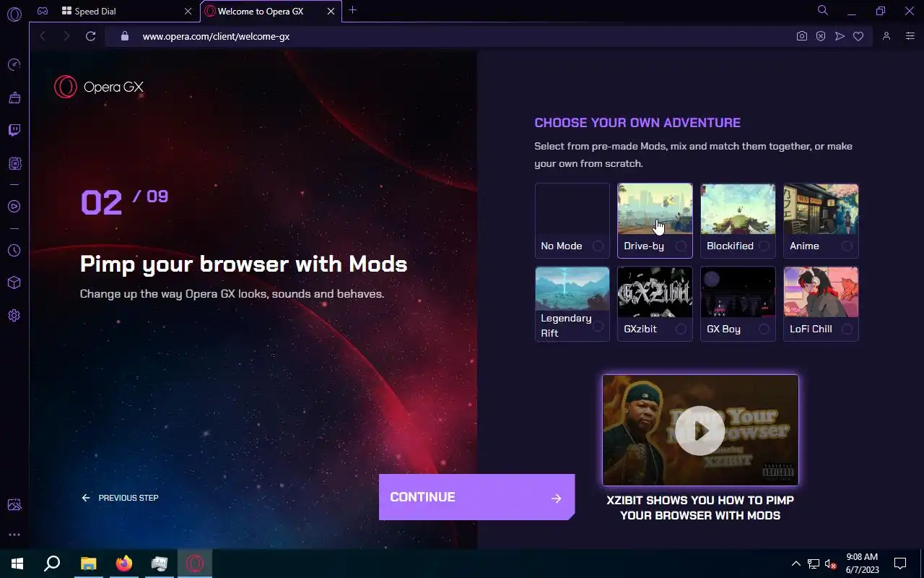Open Windows taskbar search
The width and height of the screenshot is (924, 578).
[x=52, y=564]
